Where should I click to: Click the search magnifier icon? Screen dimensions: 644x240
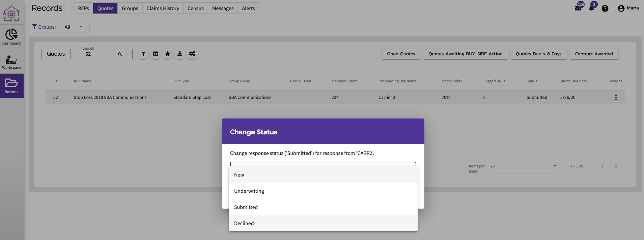pyautogui.click(x=120, y=54)
